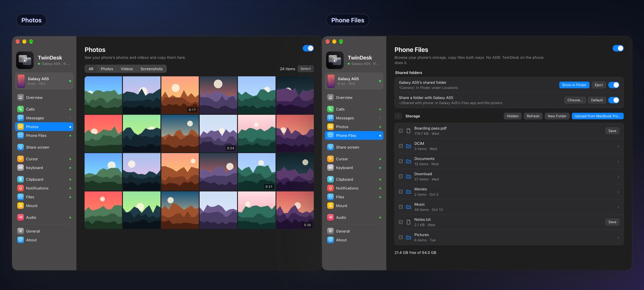Screen dimensions: 644x290
Task: Expand the Pictures folder chevron
Action: [618, 238]
